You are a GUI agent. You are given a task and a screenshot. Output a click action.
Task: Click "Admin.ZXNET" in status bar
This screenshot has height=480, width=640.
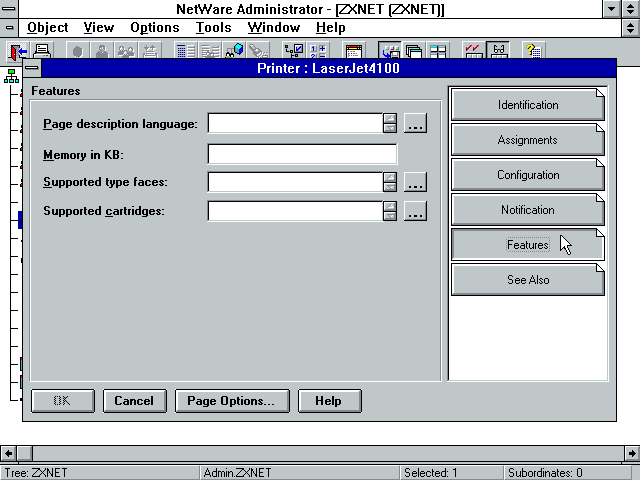tap(237, 473)
